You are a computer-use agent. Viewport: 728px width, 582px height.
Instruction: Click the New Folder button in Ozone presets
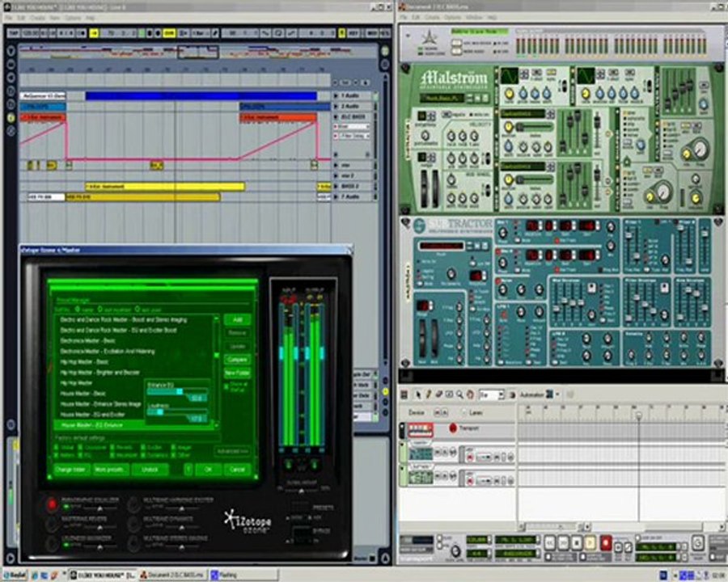(237, 373)
